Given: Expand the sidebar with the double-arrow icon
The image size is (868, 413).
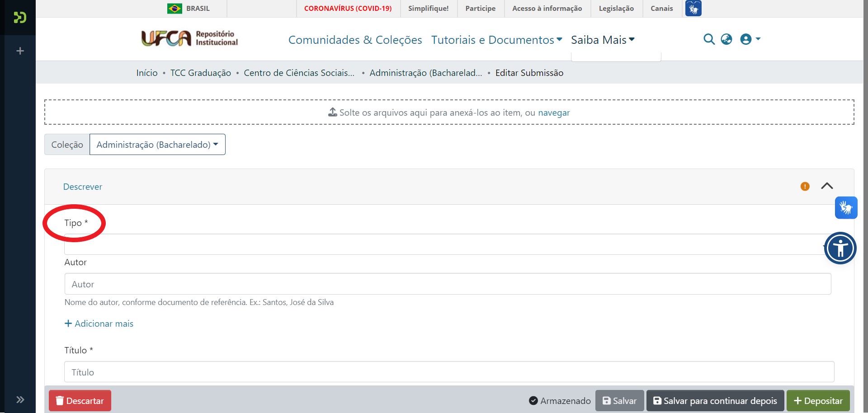Looking at the screenshot, I should coord(20,399).
